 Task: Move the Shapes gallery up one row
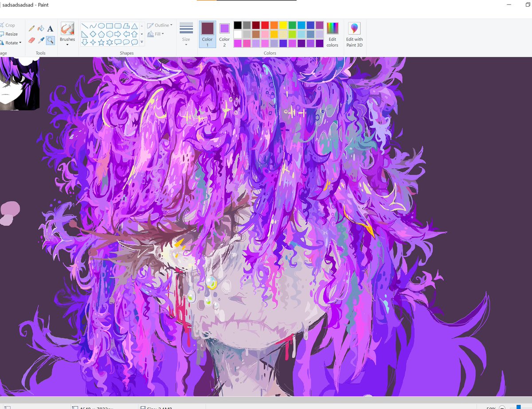click(x=142, y=26)
